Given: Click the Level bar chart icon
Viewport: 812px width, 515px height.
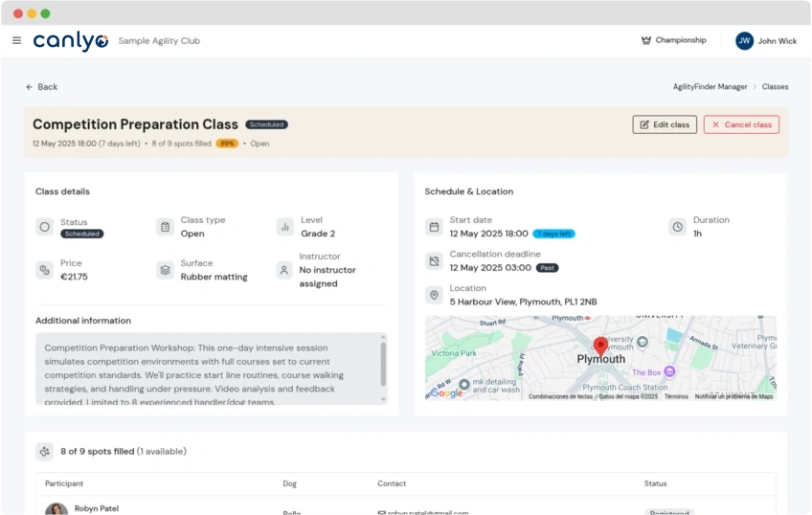Looking at the screenshot, I should pyautogui.click(x=284, y=227).
